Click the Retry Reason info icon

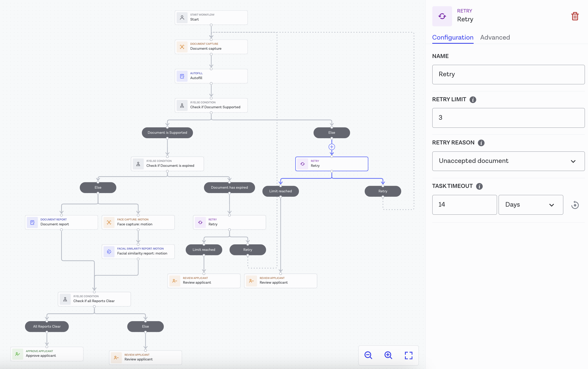tap(481, 143)
